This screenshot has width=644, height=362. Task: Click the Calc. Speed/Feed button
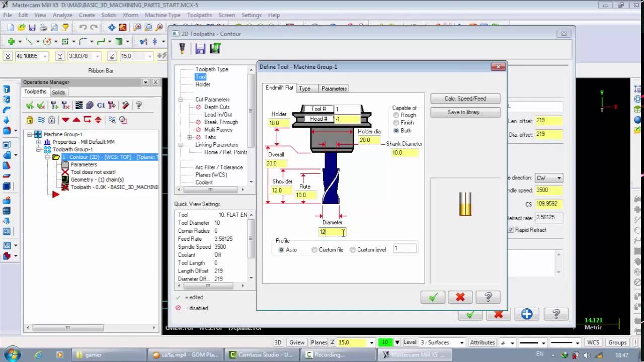click(x=465, y=99)
